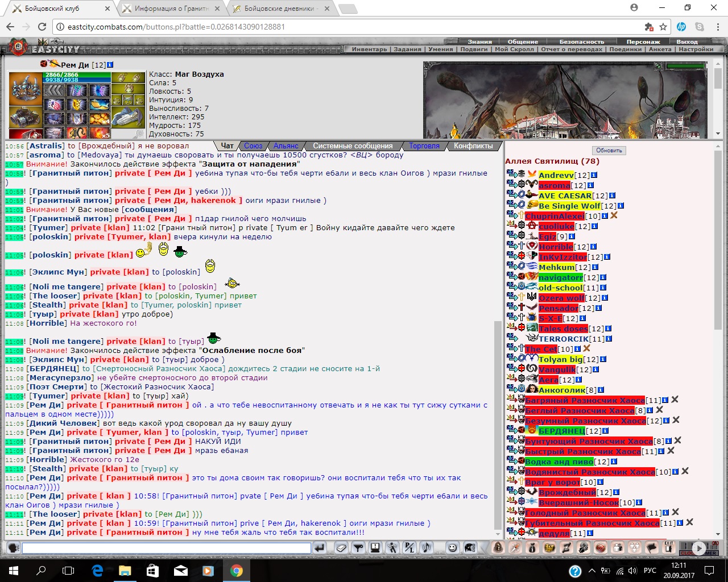
Task: Switch to Бойцовские дневники browser tab
Action: click(x=281, y=9)
